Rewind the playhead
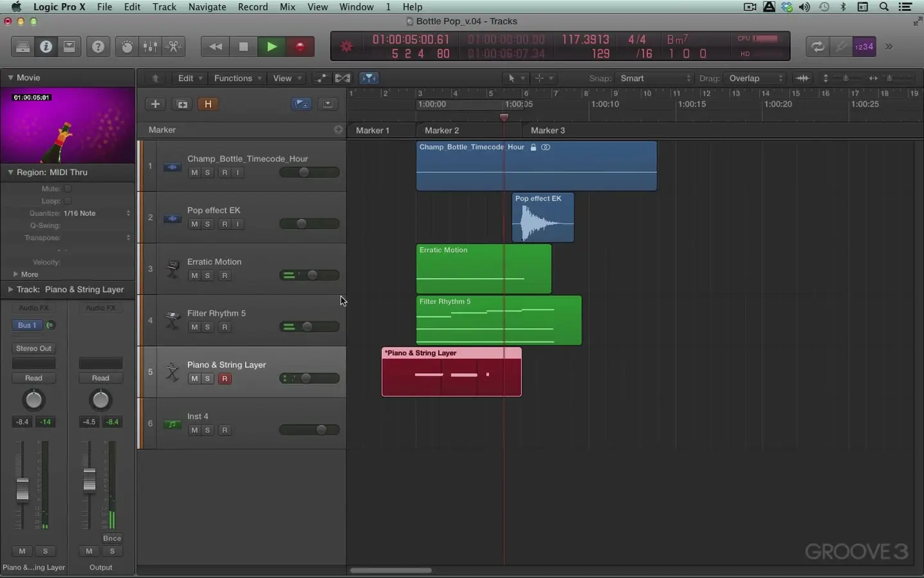 tap(216, 47)
